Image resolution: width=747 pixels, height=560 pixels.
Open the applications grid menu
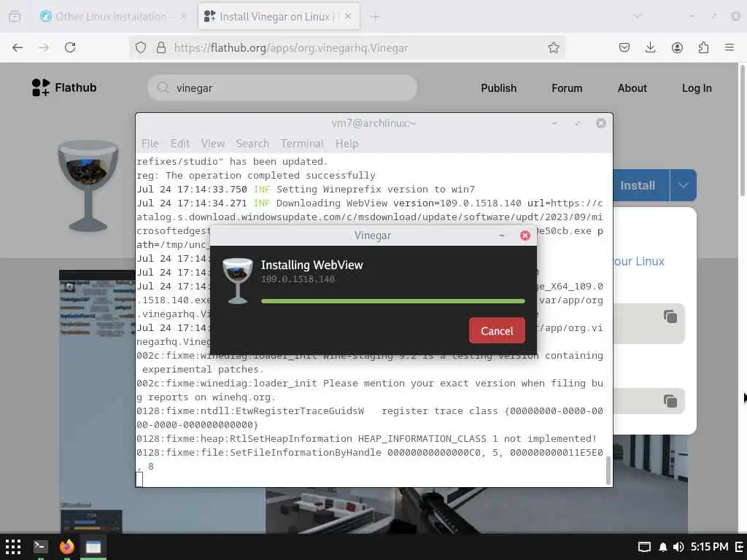(x=13, y=547)
